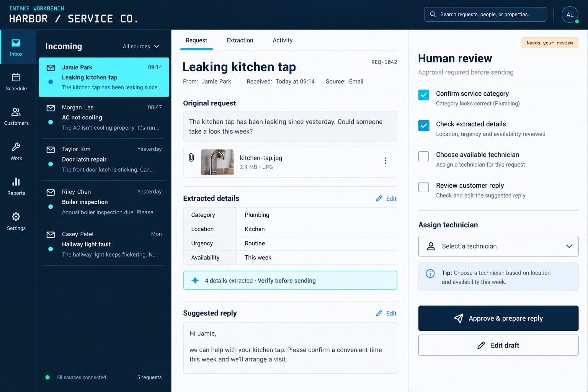This screenshot has width=588, height=392.
Task: Open the Customers people icon
Action: click(16, 112)
